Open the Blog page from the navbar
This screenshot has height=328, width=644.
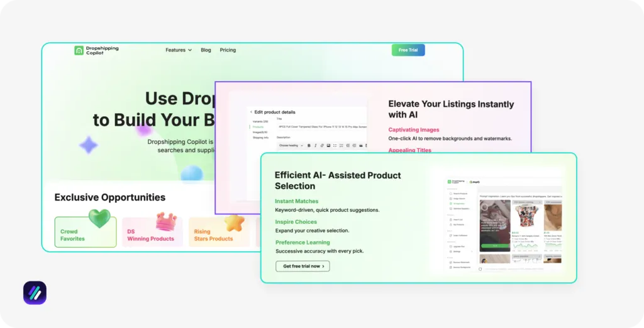pyautogui.click(x=206, y=50)
